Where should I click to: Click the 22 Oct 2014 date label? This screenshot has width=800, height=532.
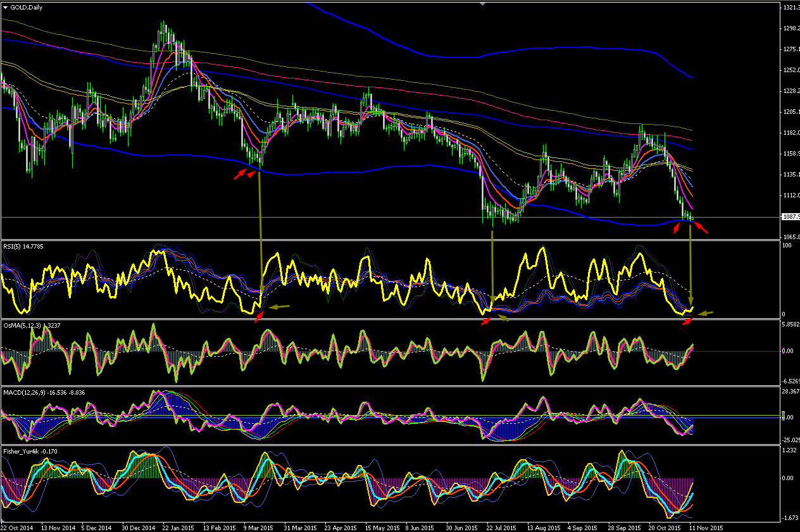(x=16, y=527)
